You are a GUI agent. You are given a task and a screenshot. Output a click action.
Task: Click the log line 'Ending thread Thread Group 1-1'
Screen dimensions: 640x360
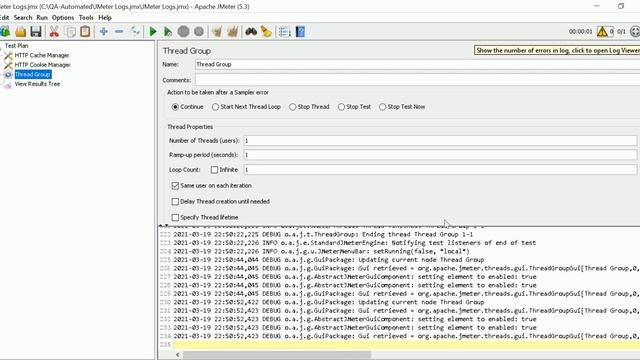(323, 234)
